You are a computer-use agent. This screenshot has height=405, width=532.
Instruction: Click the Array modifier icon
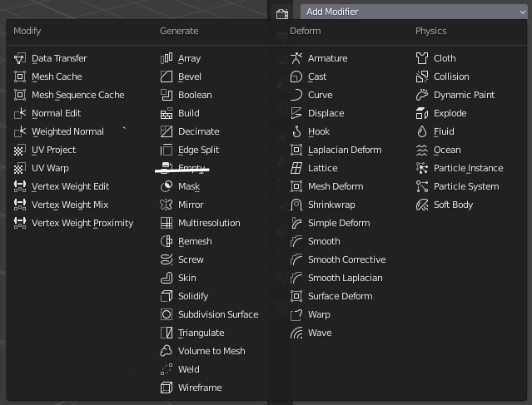tap(167, 58)
